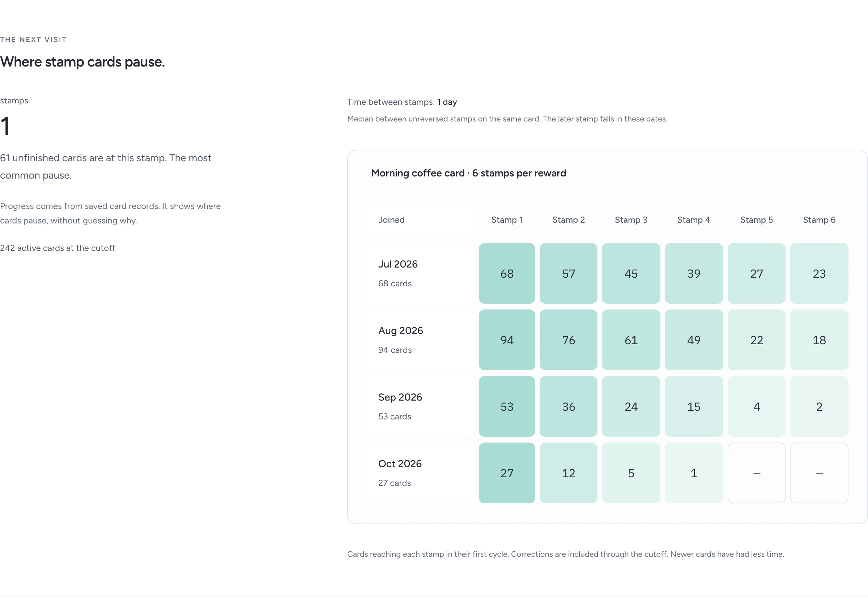
Task: Click the Sep 2026 Stamp 4 cell showing 15
Action: pos(694,406)
